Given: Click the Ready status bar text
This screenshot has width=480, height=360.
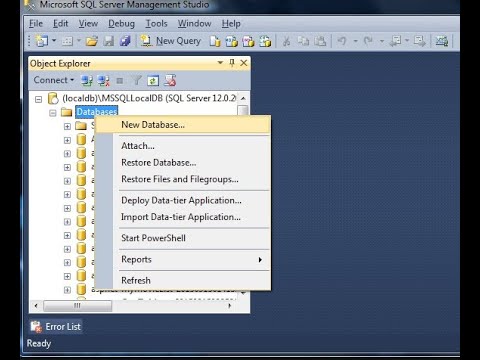Looking at the screenshot, I should tap(39, 343).
